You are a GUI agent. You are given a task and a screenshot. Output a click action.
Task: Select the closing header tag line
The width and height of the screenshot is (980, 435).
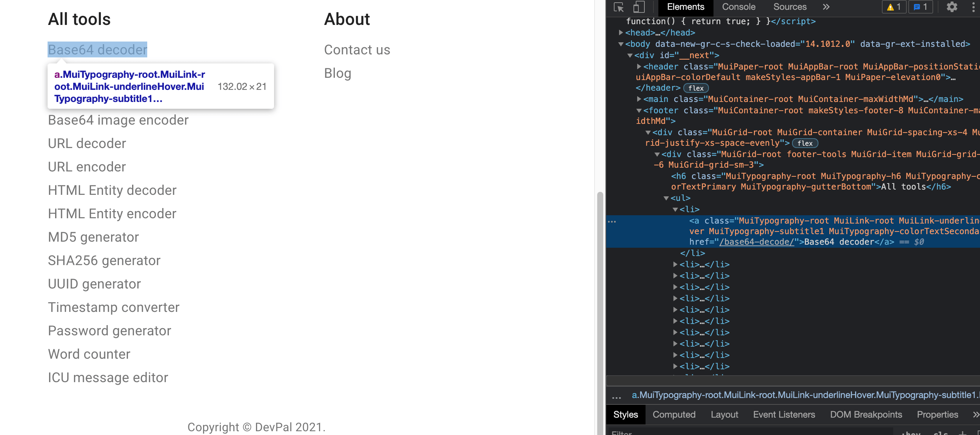(x=658, y=88)
